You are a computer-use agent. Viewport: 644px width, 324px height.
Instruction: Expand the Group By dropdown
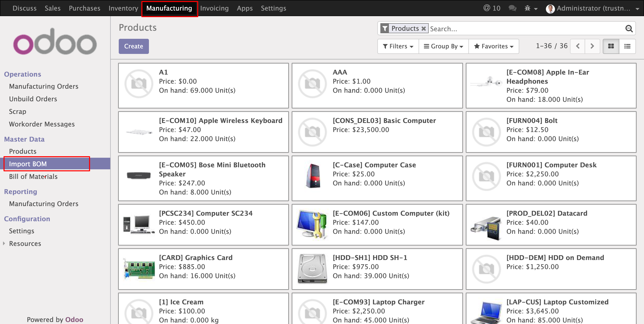(x=443, y=46)
